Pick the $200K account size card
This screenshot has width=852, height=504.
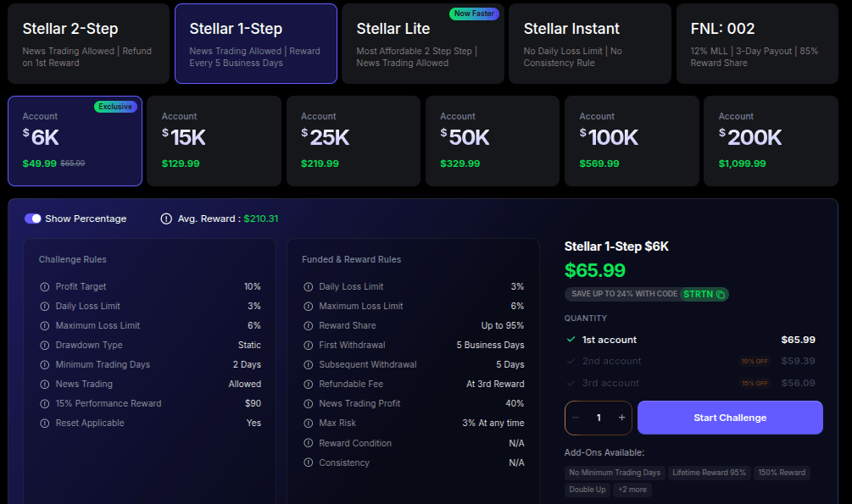(x=771, y=141)
